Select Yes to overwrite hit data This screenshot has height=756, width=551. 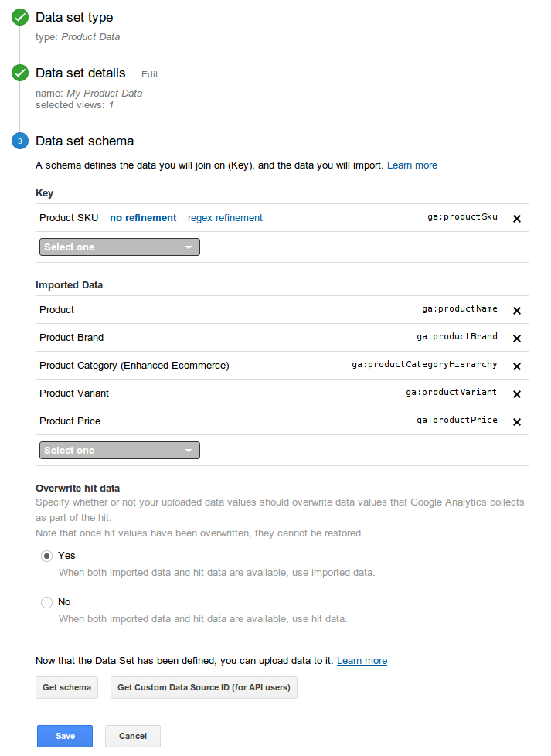click(x=46, y=556)
